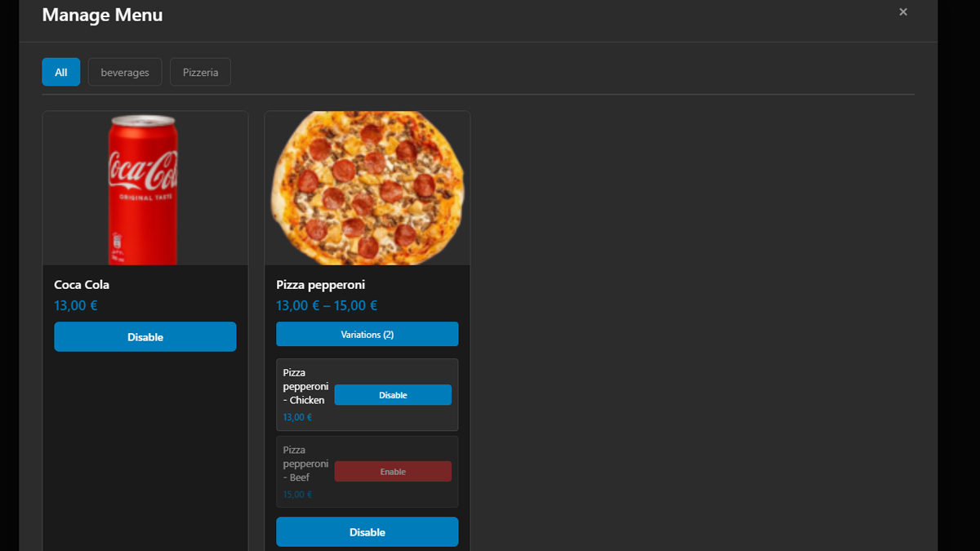
Task: Disable the entire Pizza pepperoni item
Action: 367,532
